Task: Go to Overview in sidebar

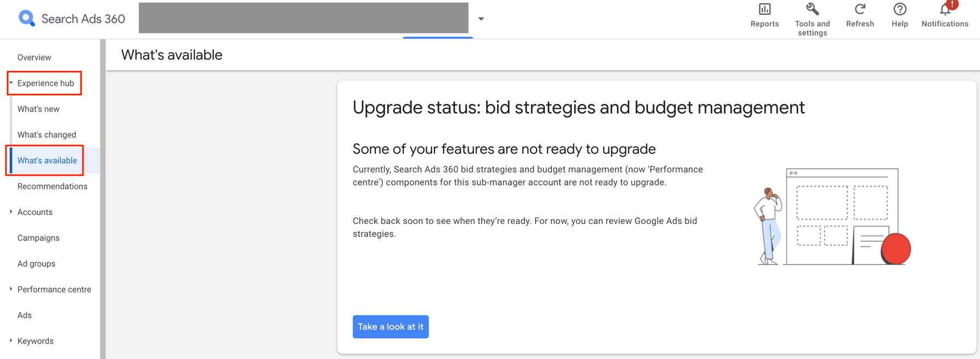Action: click(34, 57)
